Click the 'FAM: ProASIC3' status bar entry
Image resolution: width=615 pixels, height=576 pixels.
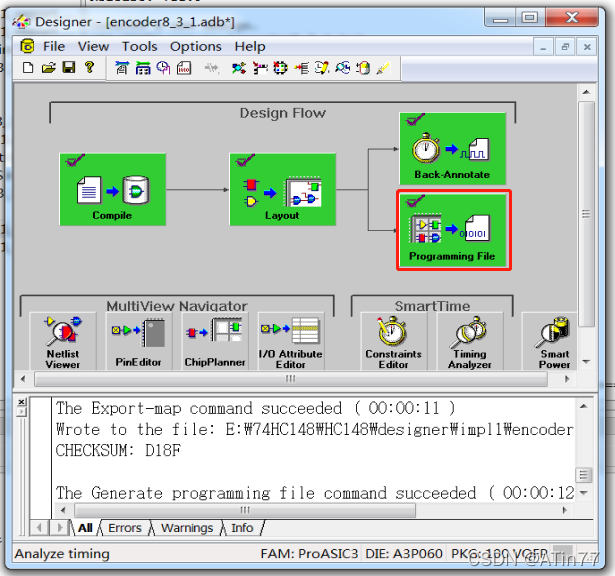pyautogui.click(x=309, y=554)
